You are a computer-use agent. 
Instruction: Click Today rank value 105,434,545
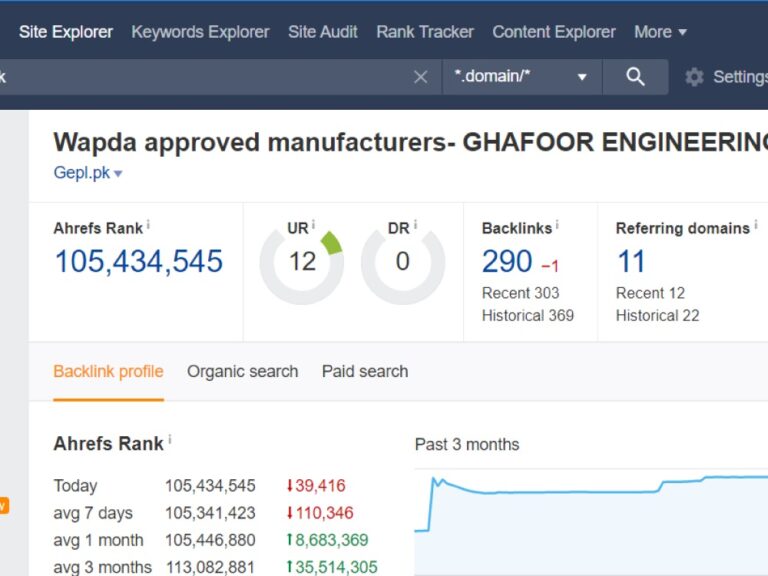(x=210, y=486)
